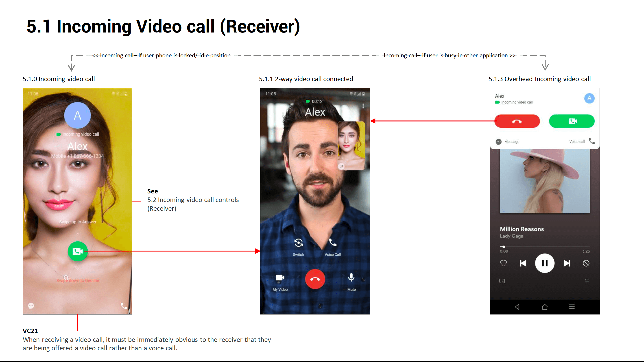Switch to Voice Call in connected call
The width and height of the screenshot is (644, 362).
click(332, 243)
